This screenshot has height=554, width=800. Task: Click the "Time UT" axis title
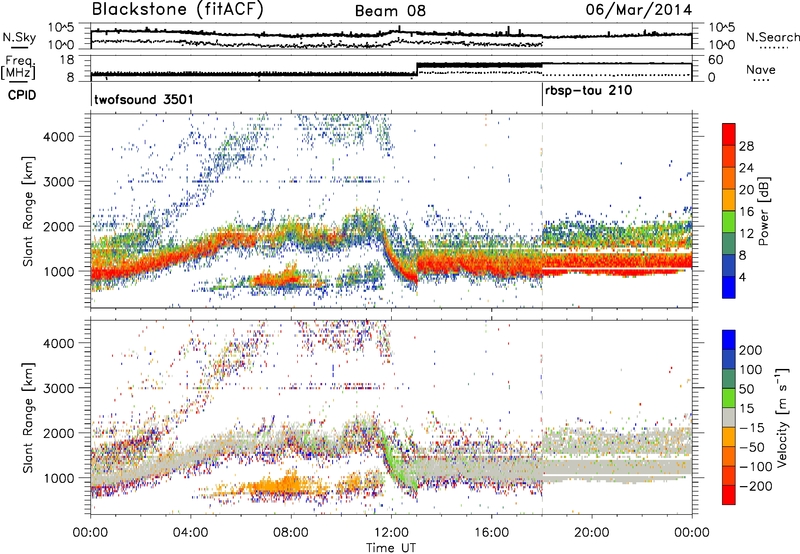coord(391,548)
